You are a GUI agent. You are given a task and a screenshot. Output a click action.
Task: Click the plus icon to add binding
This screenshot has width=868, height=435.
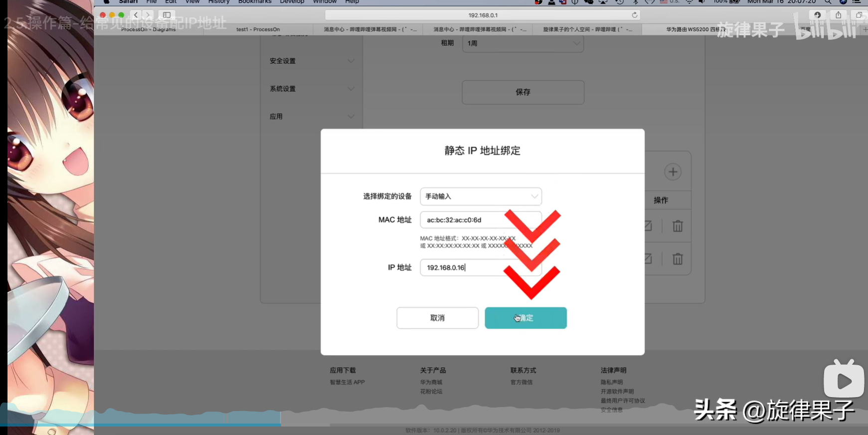(673, 172)
